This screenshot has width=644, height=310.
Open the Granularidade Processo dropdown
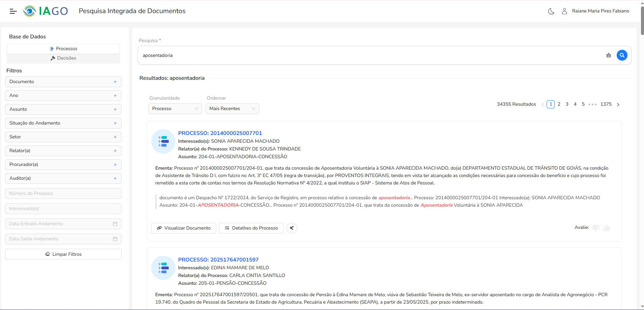point(175,109)
